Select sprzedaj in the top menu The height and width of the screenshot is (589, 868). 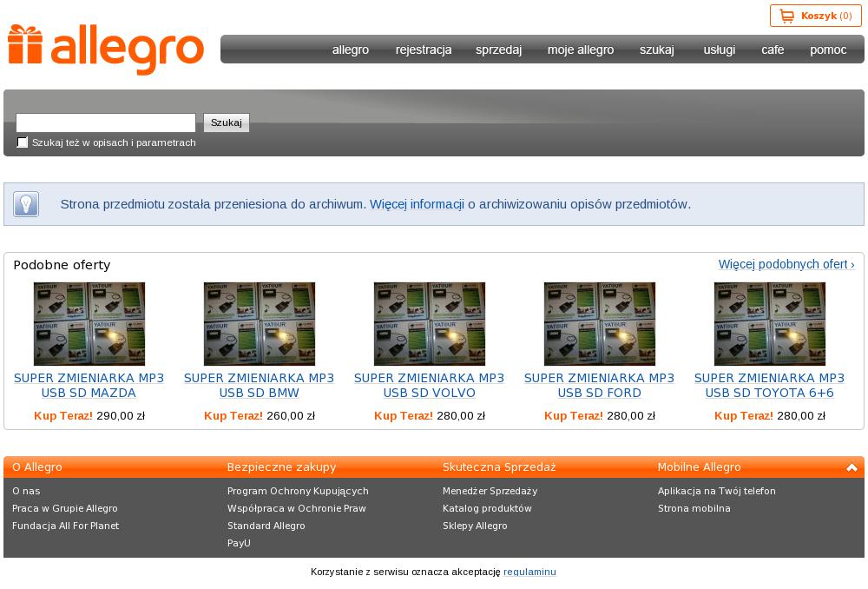(499, 50)
